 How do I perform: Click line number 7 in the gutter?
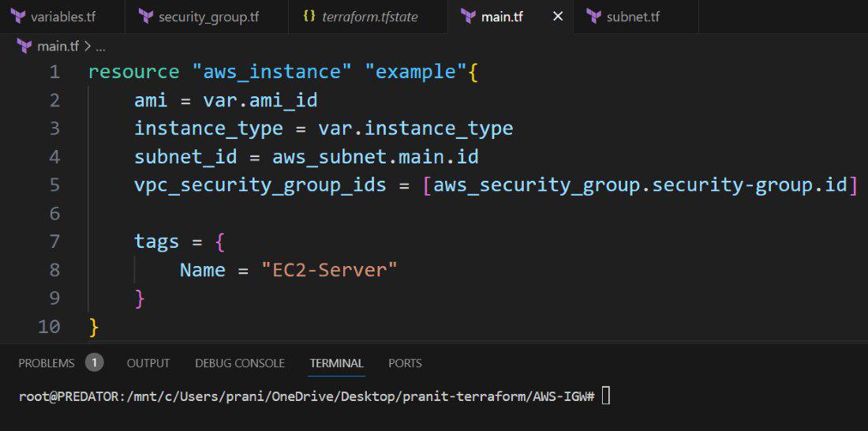[54, 242]
